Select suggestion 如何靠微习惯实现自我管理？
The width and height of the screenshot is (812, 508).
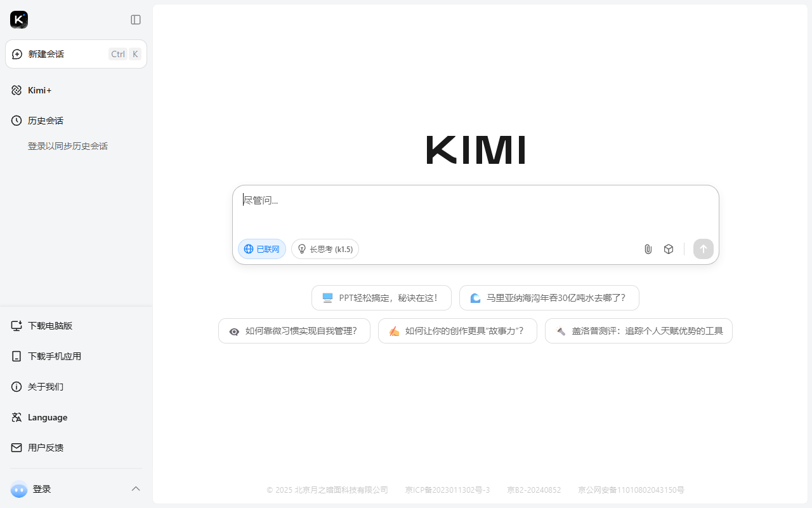tap(294, 331)
